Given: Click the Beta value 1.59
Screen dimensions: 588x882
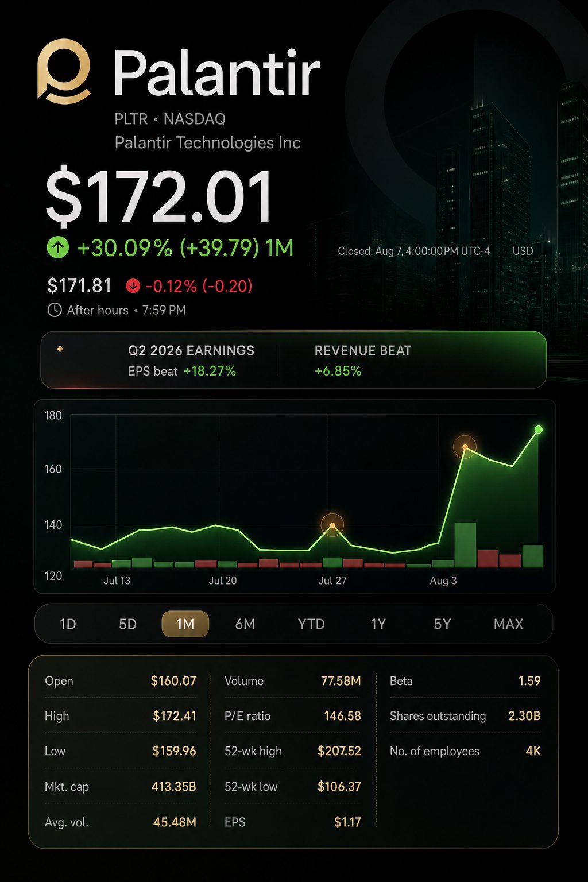Looking at the screenshot, I should pyautogui.click(x=529, y=681).
